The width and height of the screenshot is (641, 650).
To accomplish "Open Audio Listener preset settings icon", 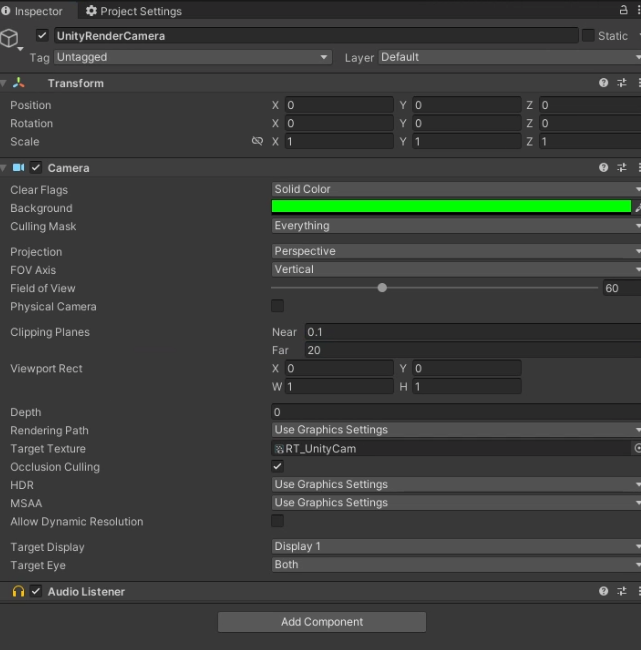I will pos(622,591).
